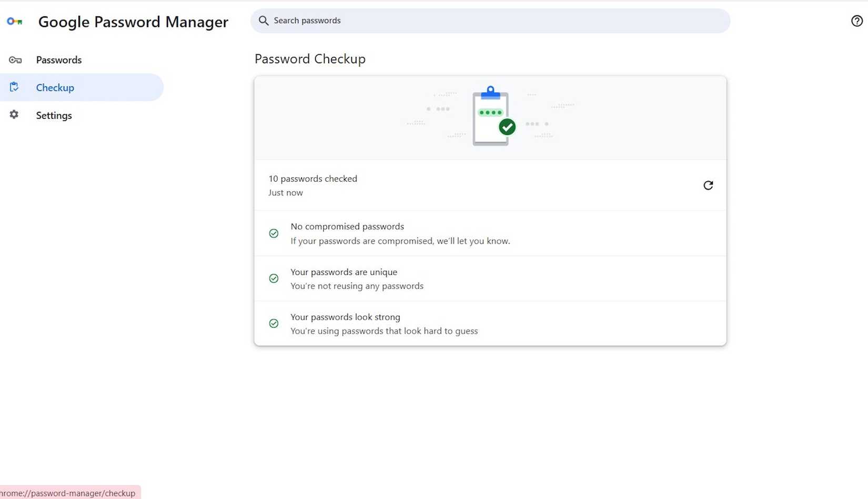
Task: Expand the Your passwords look strong section
Action: [x=489, y=323]
